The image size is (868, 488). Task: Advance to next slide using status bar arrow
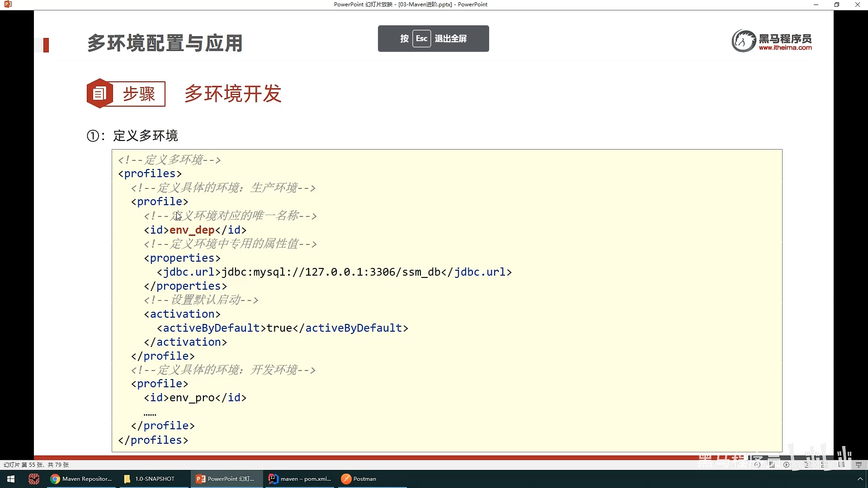click(786, 465)
